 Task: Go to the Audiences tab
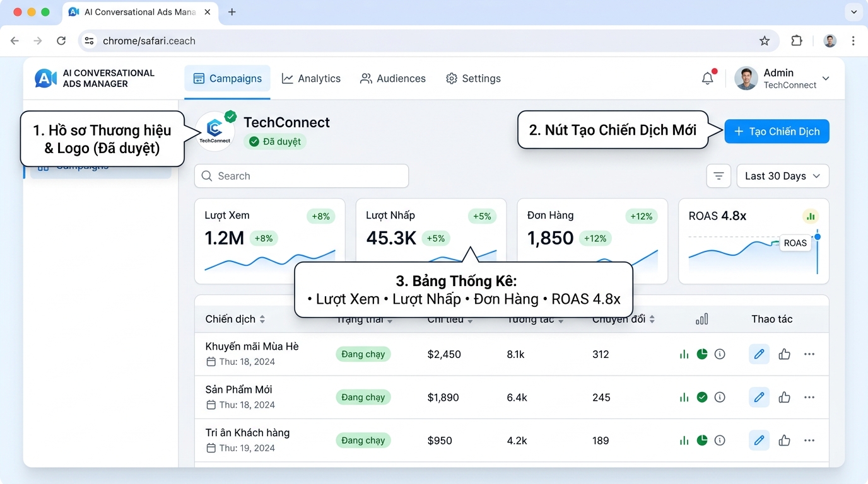pyautogui.click(x=392, y=78)
